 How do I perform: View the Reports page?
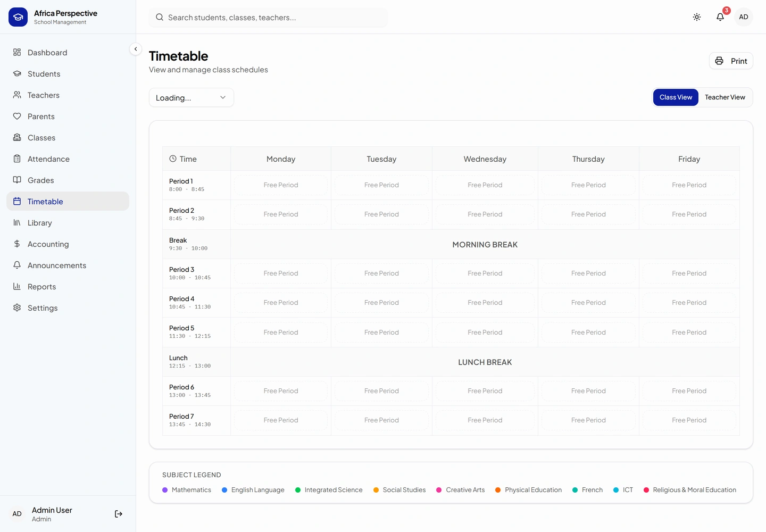click(68, 286)
